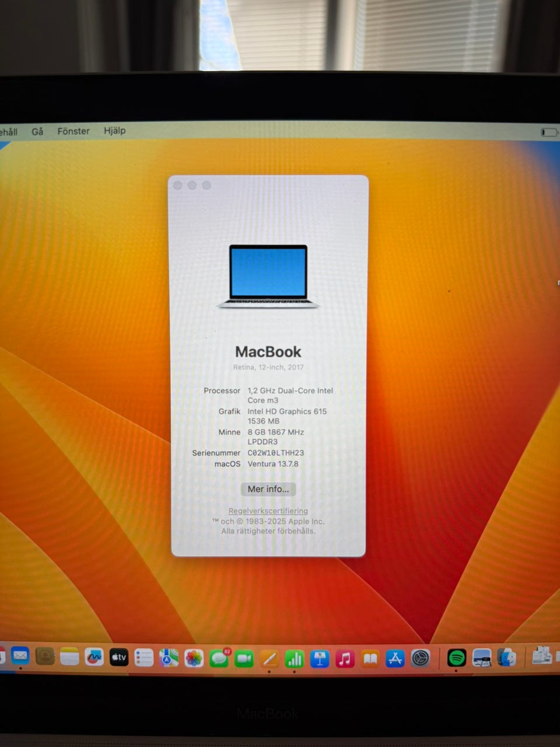The image size is (560, 747).
Task: Open the Maps app in the Dock
Action: [169, 658]
